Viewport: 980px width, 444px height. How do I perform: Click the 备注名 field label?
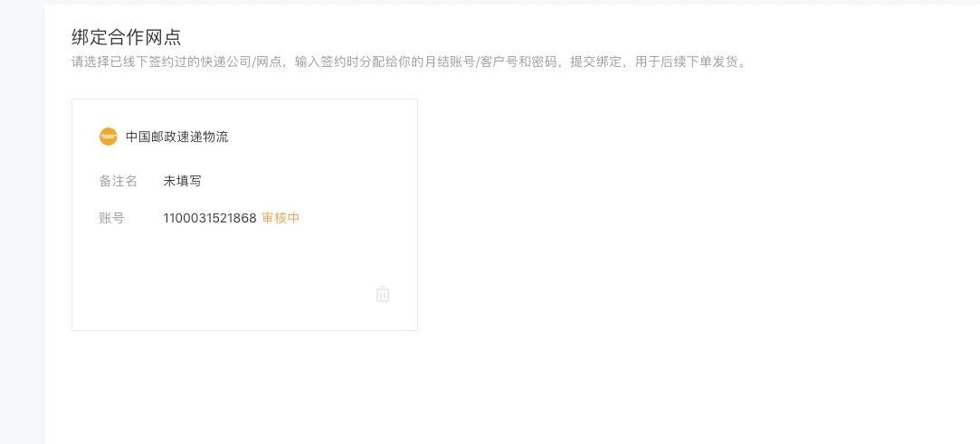(x=119, y=181)
